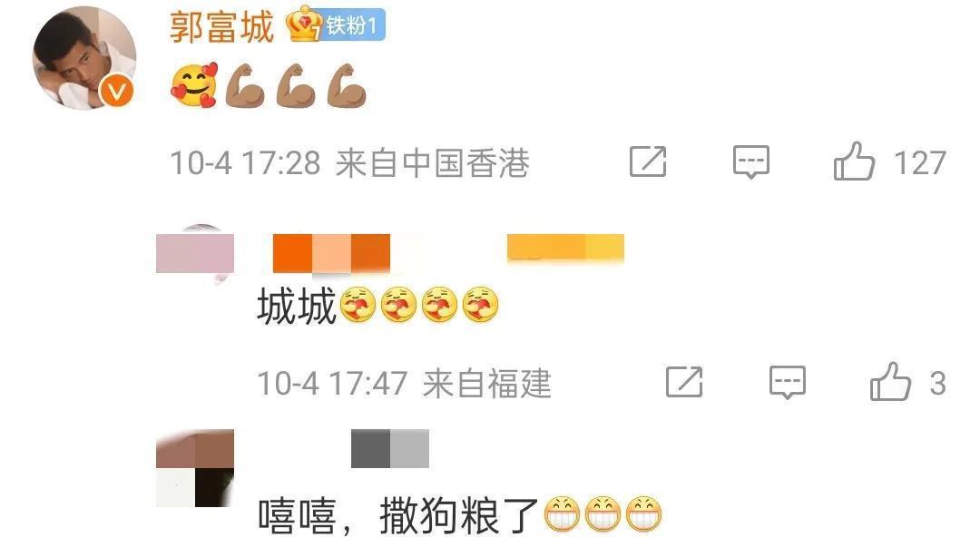This screenshot has width=980, height=557.
Task: Tap the 10-4 17:47 来自福建 timestamp
Action: tap(405, 383)
